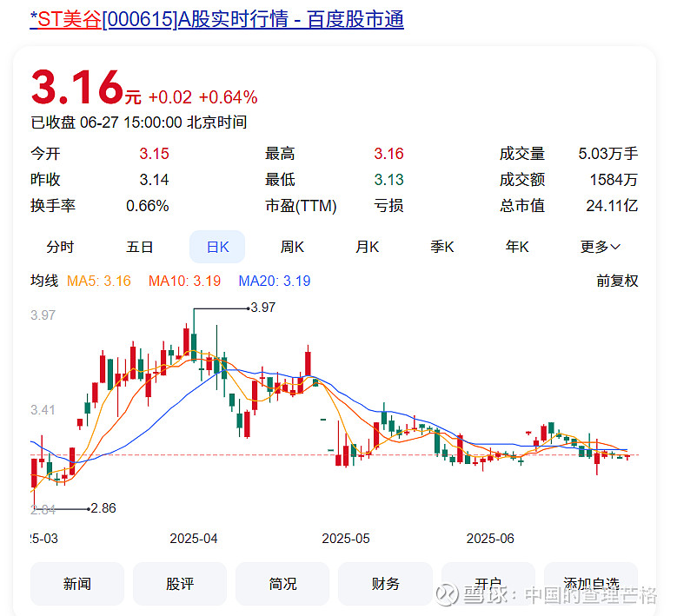Click the 前复权 adjustment option

click(x=617, y=281)
